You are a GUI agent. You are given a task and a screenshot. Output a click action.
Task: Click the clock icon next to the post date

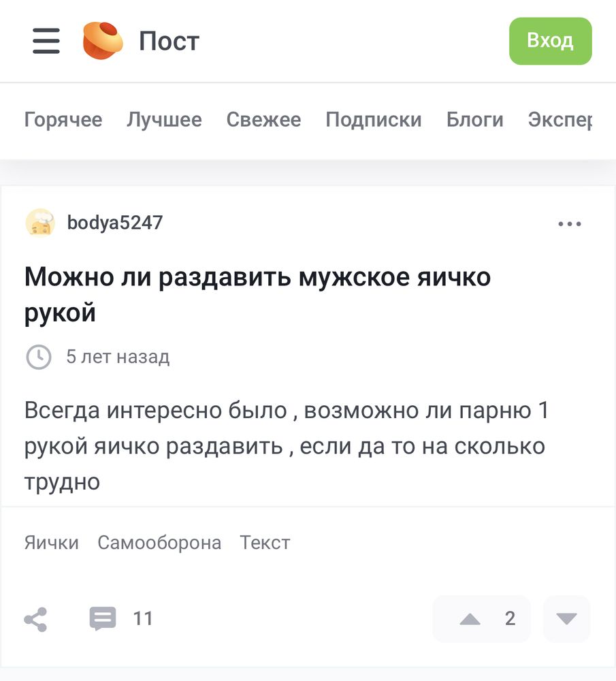pyautogui.click(x=39, y=357)
